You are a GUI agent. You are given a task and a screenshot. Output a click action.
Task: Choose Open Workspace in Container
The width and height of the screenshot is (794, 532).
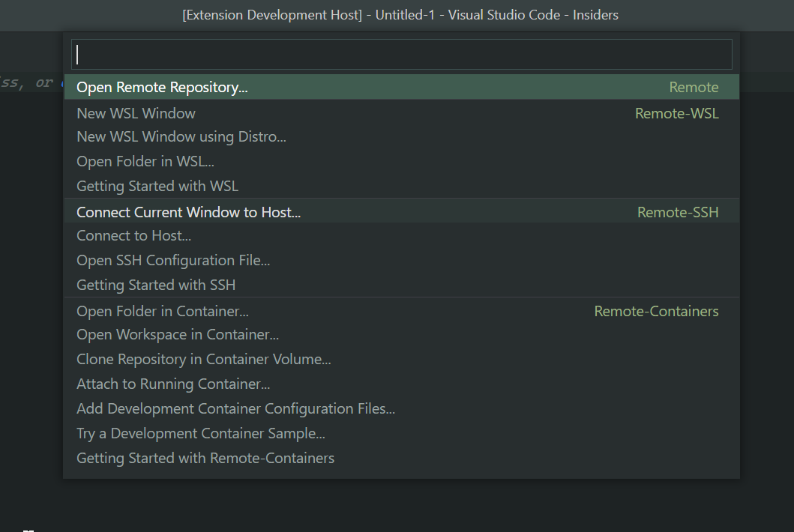[178, 334]
